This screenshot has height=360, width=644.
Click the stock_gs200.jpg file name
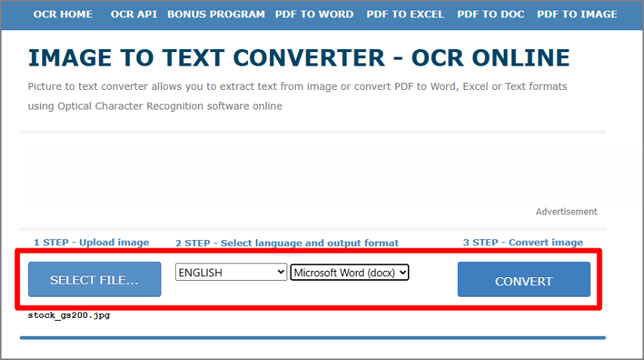point(69,315)
